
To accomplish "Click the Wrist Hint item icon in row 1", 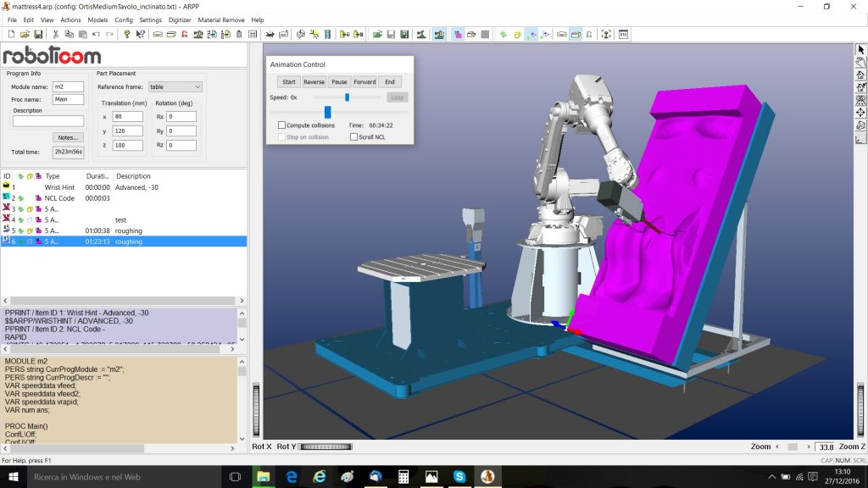I will pyautogui.click(x=7, y=187).
